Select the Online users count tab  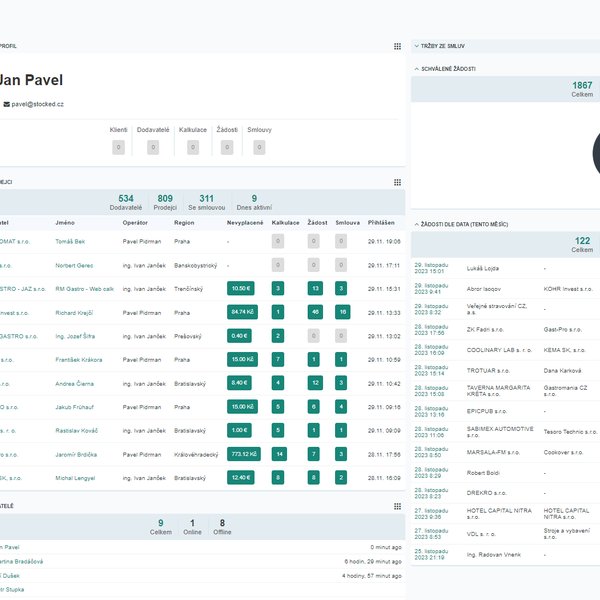[x=191, y=525]
